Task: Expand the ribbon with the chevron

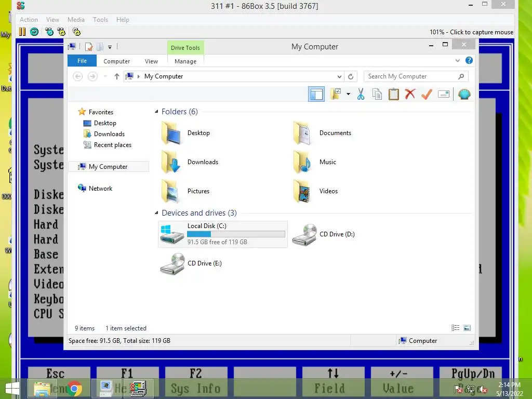Action: coord(458,60)
